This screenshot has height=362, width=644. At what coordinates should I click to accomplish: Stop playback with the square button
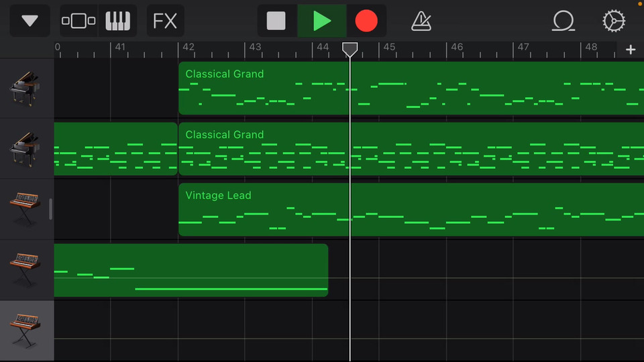pos(276,21)
